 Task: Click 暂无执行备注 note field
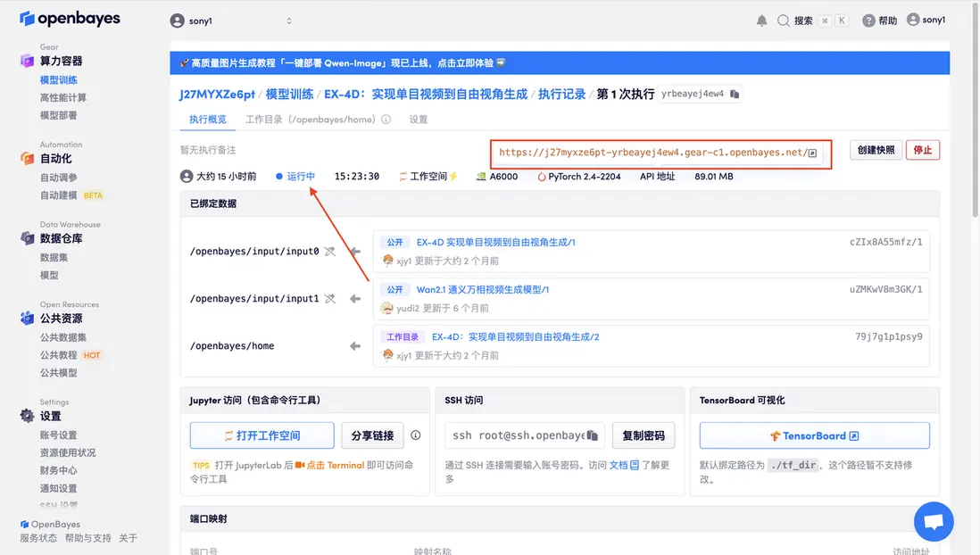click(207, 150)
